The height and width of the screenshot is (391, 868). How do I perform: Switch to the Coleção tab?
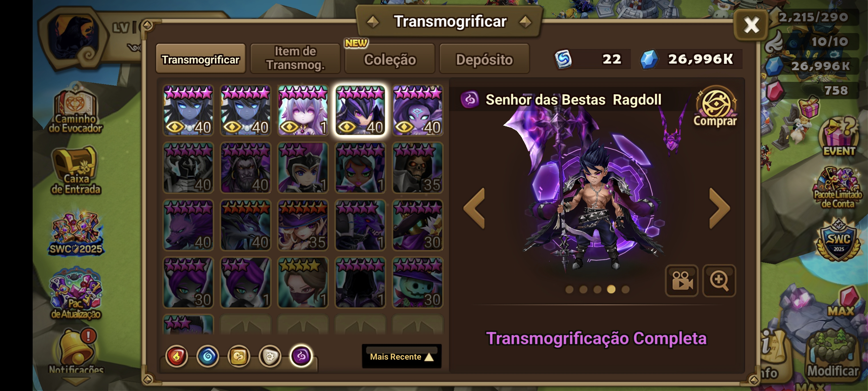390,59
